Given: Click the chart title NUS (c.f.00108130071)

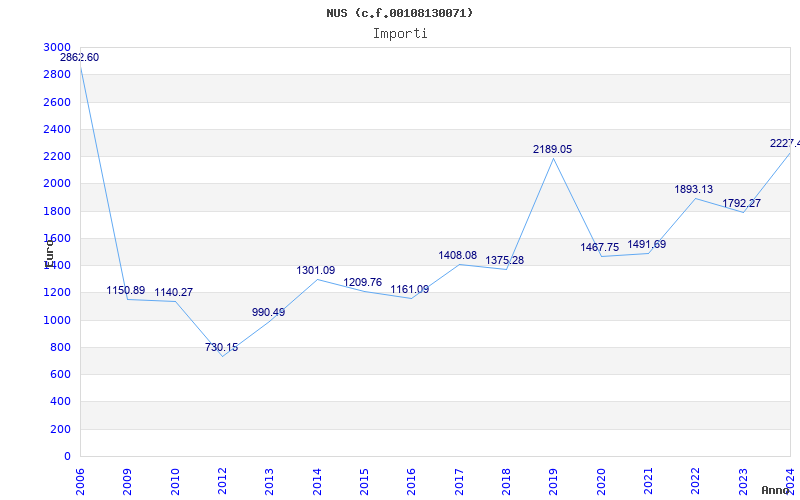Looking at the screenshot, I should click(x=399, y=13).
